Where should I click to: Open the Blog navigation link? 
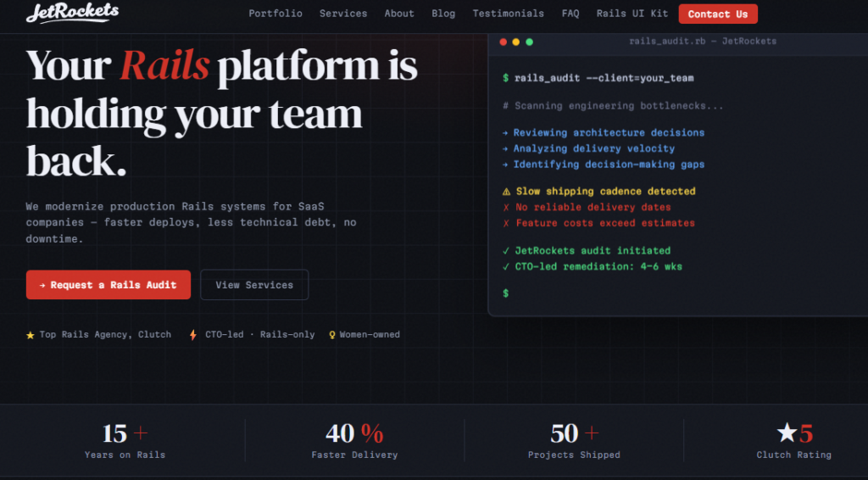coord(443,14)
